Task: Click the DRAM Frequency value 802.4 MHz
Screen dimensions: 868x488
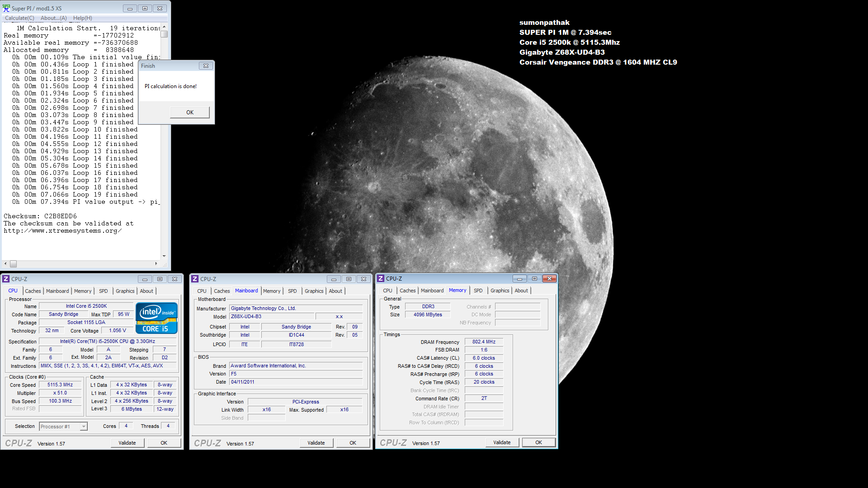Action: 484,342
